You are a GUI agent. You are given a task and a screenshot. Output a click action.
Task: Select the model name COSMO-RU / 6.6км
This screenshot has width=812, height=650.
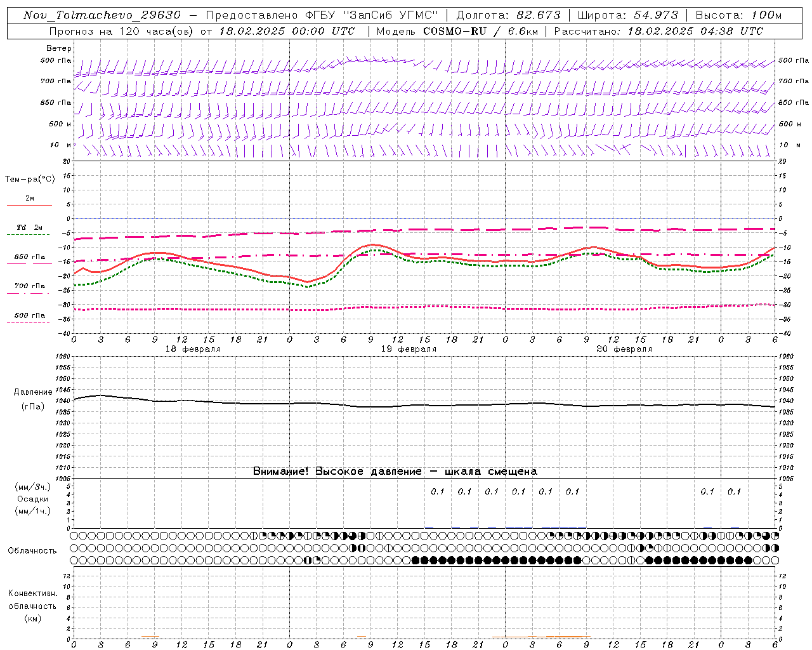point(480,31)
